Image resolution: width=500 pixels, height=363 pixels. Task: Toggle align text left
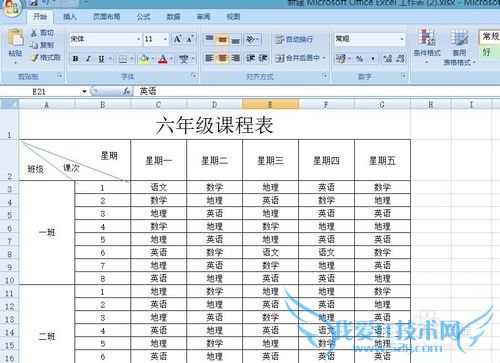point(210,58)
